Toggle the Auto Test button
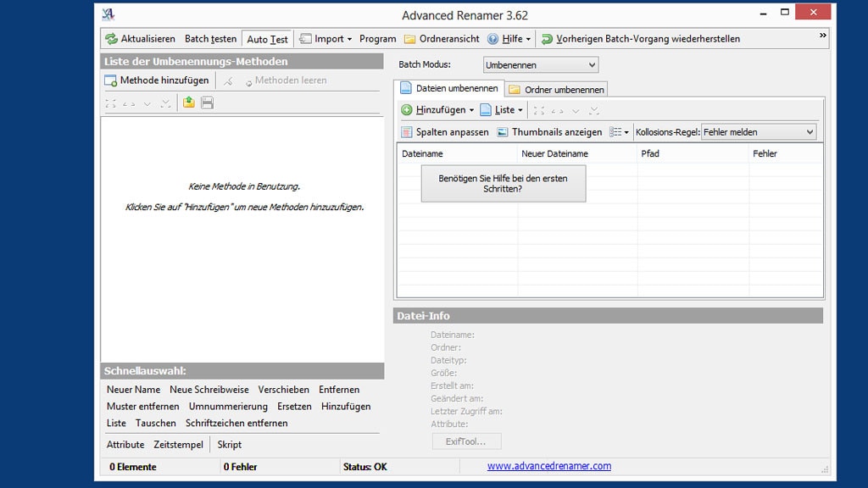This screenshot has width=868, height=488. coord(267,39)
